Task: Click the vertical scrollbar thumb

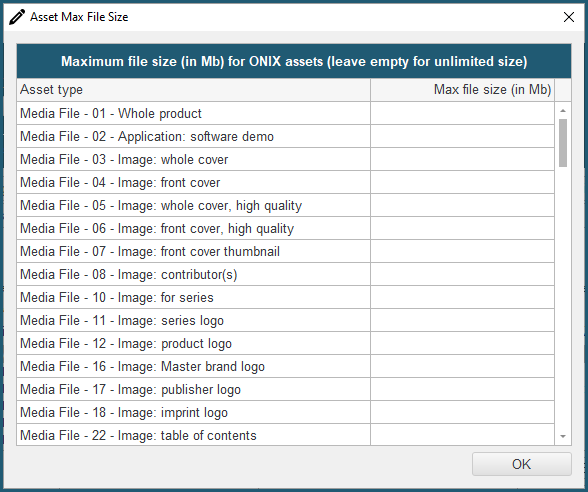Action: point(562,143)
